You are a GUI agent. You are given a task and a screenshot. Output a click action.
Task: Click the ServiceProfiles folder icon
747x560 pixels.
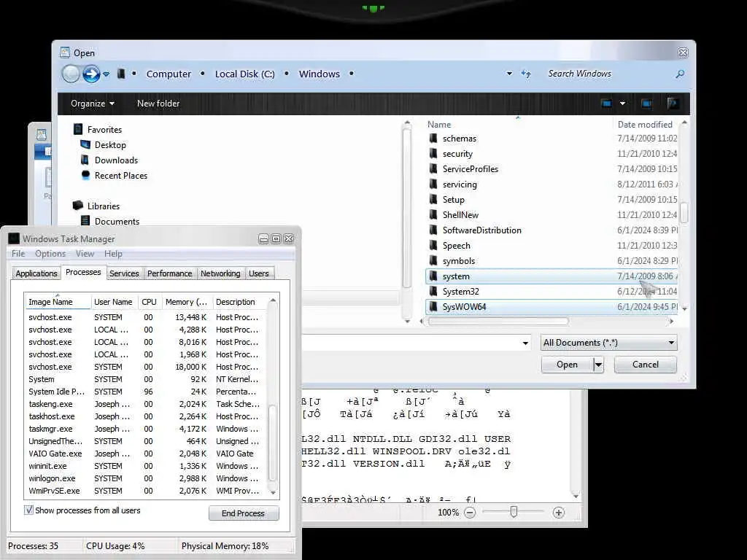point(433,168)
